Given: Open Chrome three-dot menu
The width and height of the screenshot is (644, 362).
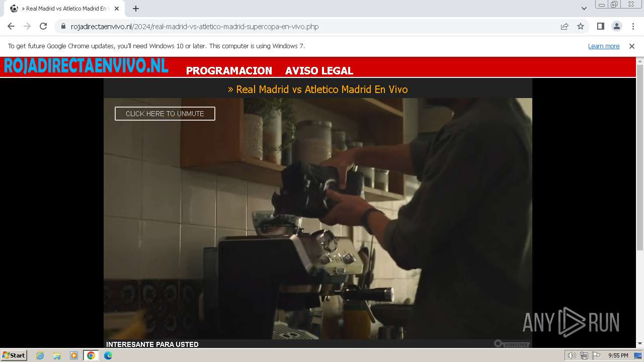Looking at the screenshot, I should click(x=633, y=27).
